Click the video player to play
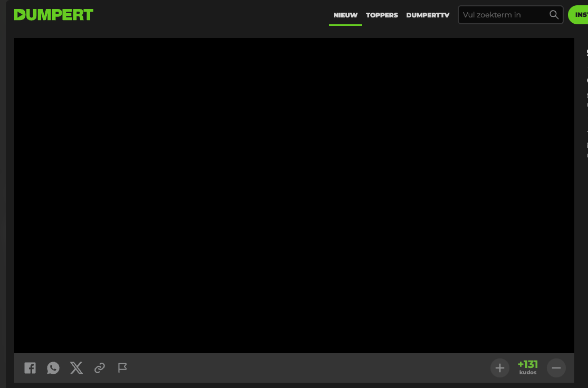This screenshot has height=388, width=588. pyautogui.click(x=294, y=194)
